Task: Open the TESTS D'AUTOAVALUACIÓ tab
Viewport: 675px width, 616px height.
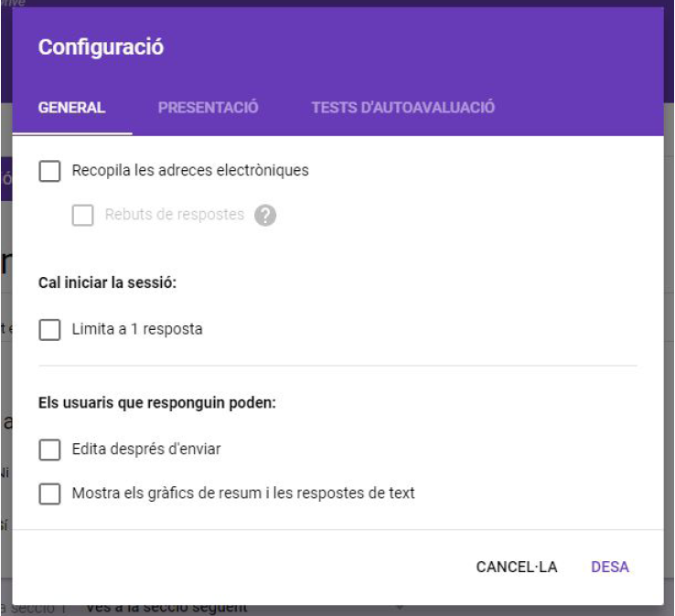Action: click(x=402, y=108)
